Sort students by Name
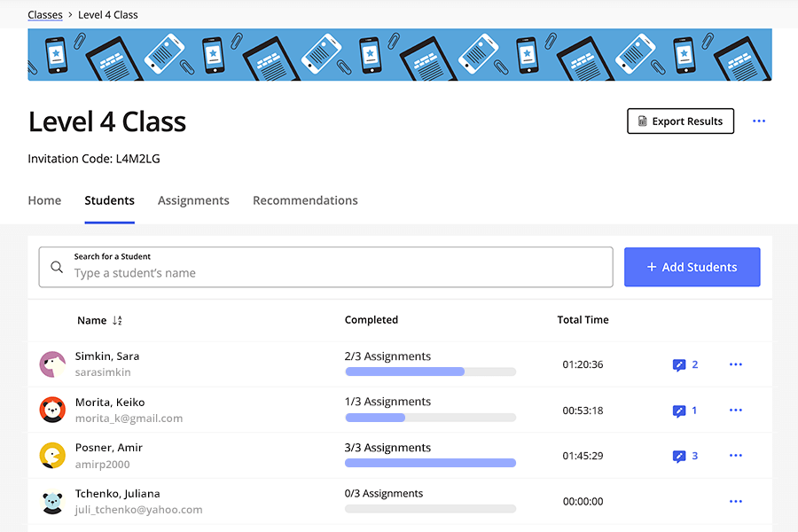798x532 pixels. 100,320
